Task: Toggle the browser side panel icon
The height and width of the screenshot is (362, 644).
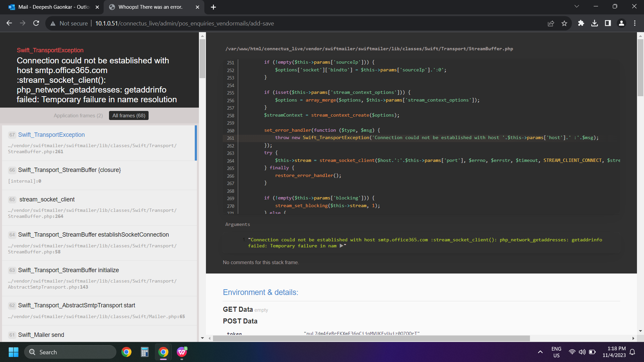Action: pyautogui.click(x=608, y=23)
